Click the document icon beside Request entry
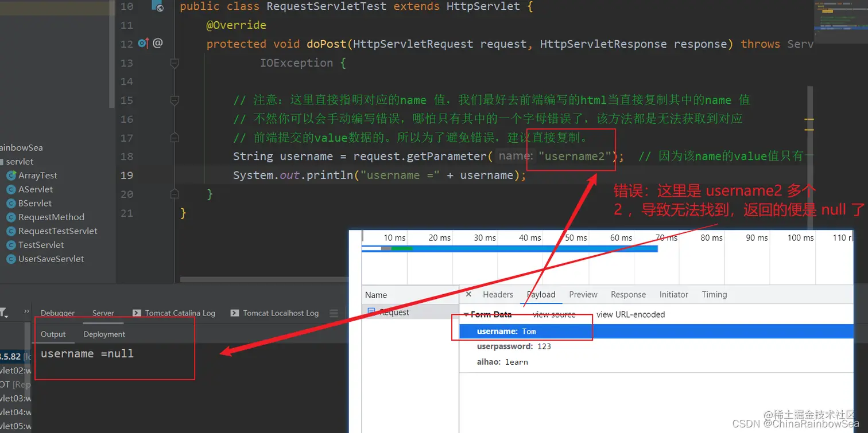This screenshot has height=433, width=868. click(x=371, y=312)
